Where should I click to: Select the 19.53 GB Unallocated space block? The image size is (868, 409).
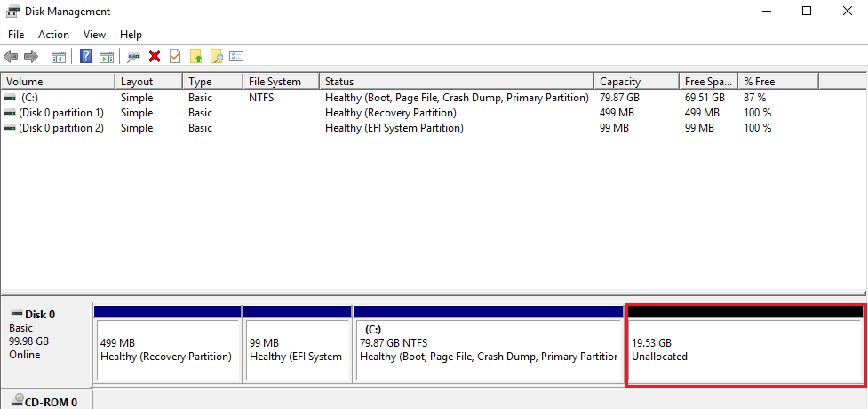tap(745, 345)
